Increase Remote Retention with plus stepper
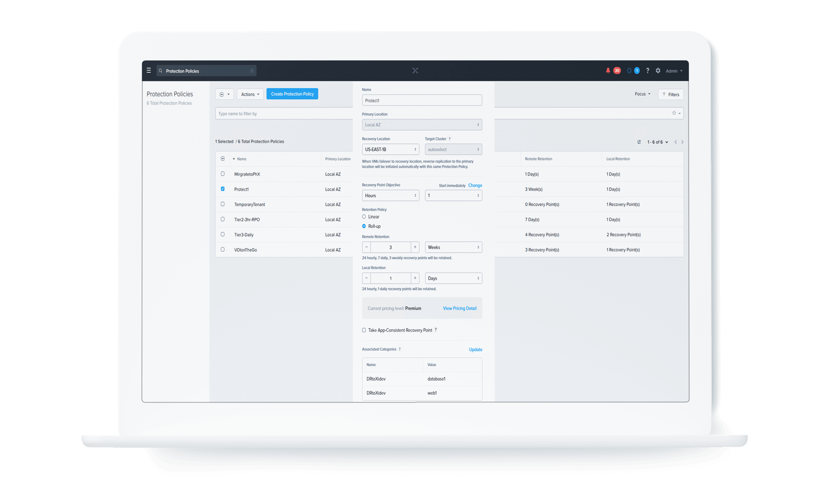This screenshot has height=504, width=840. tap(415, 247)
